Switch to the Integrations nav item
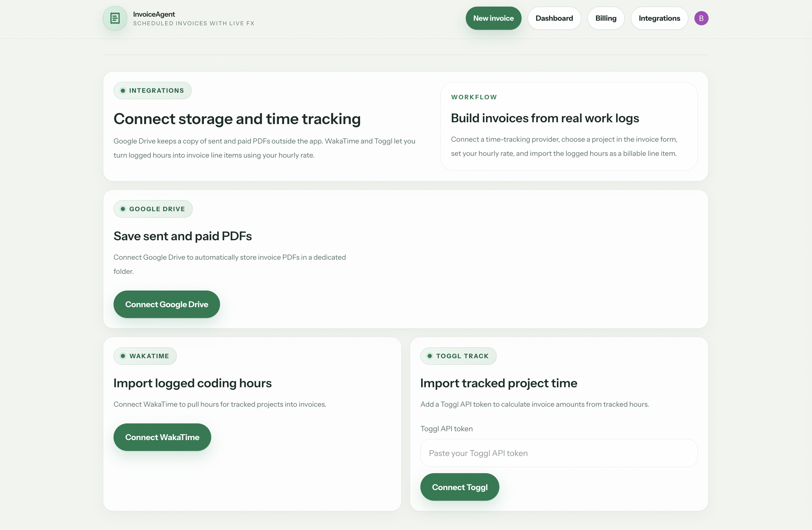The image size is (812, 530). tap(659, 18)
